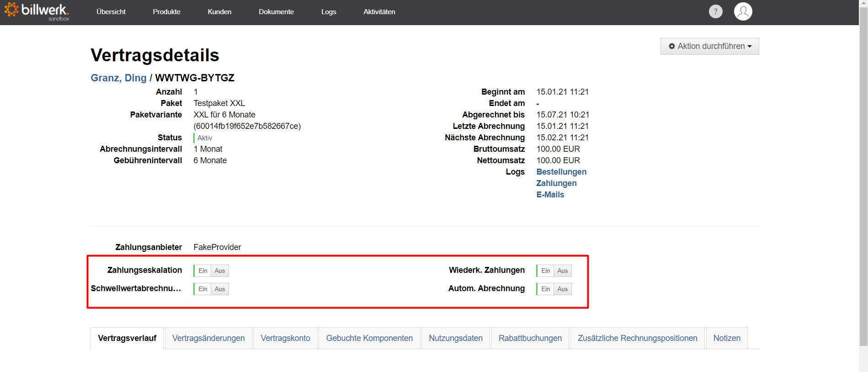Open the Dokumente menu
Viewport: 868px width, 372px height.
point(276,12)
